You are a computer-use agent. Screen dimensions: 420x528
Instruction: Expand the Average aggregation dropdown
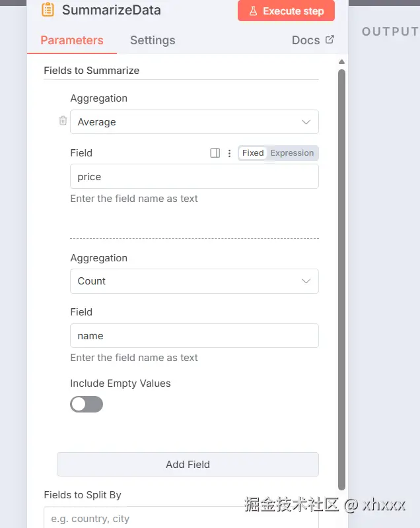(x=194, y=122)
